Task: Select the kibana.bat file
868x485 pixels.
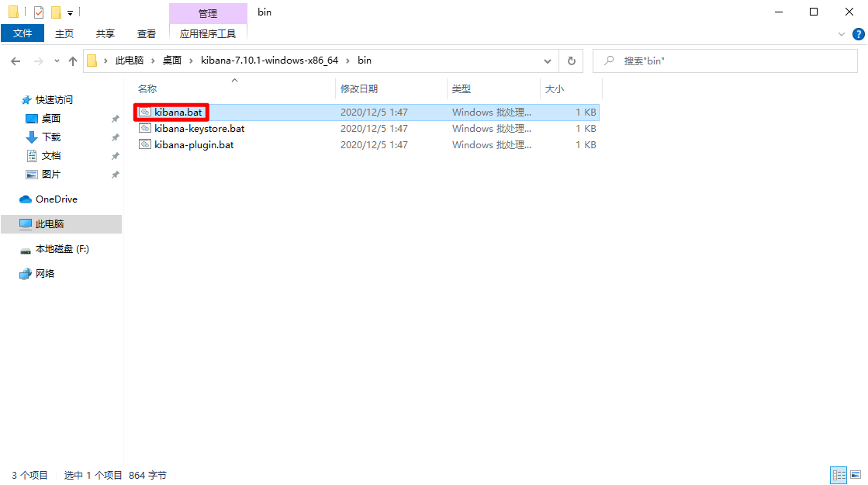Action: coord(178,113)
